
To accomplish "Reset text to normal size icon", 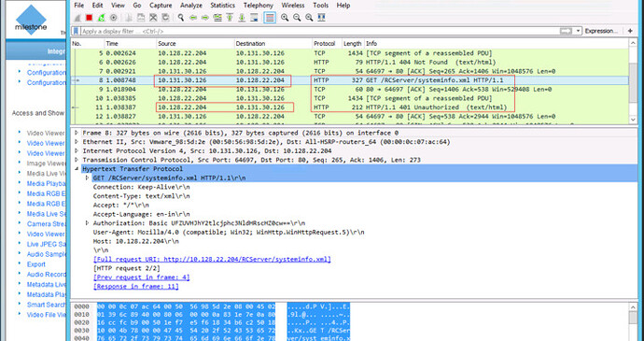I will pos(309,18).
